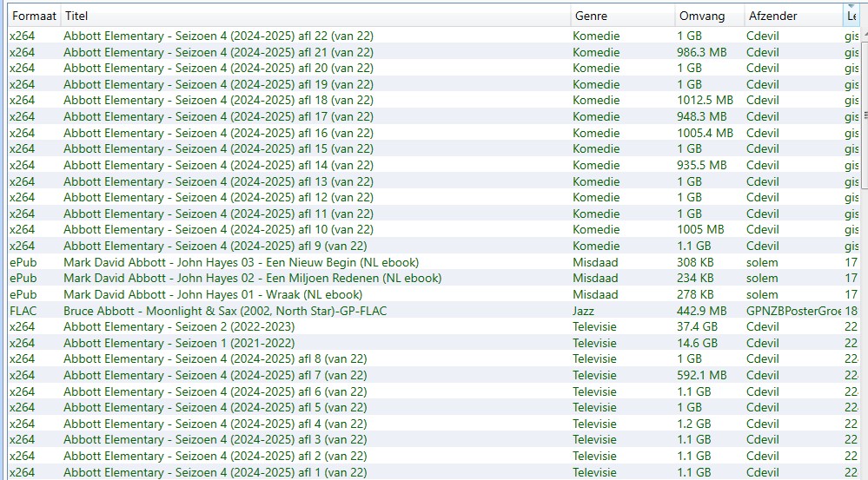Viewport: 868px width, 480px height.
Task: Sort by Omvang column header
Action: coord(710,16)
